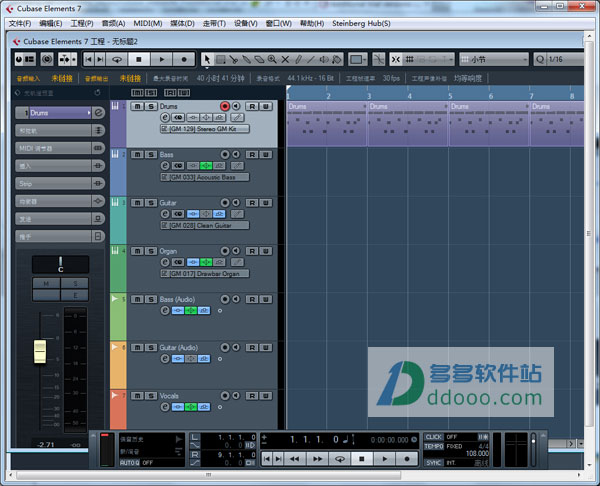Open the Bass Acoustic Bass instrument selector
600x486 pixels.
pos(205,177)
